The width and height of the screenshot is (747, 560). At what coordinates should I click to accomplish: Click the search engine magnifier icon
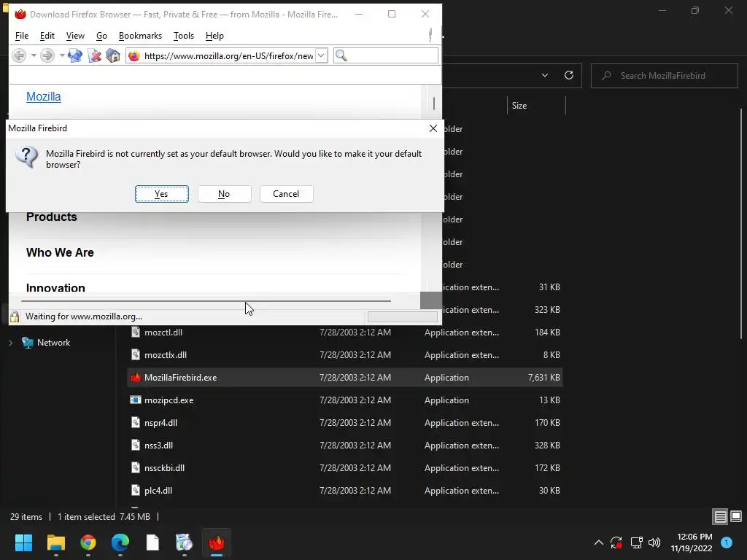point(341,55)
